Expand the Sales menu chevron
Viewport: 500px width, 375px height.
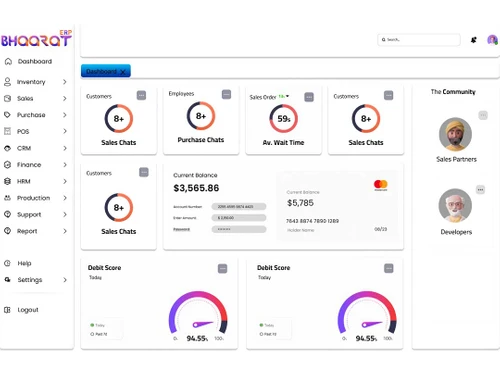pos(65,98)
